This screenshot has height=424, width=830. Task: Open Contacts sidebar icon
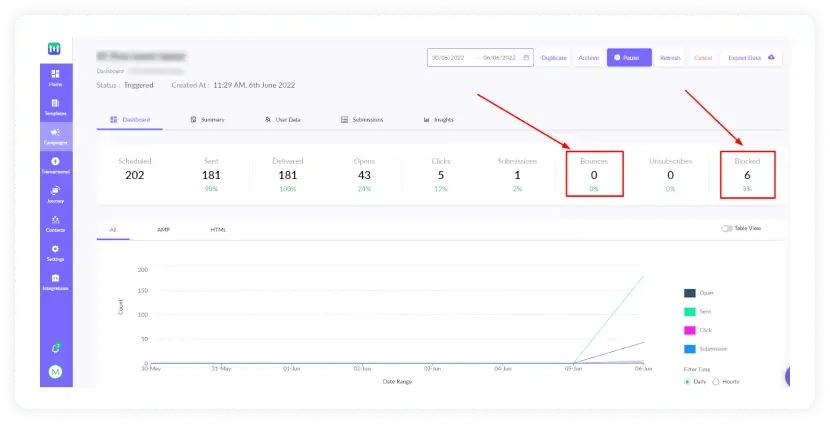point(55,222)
